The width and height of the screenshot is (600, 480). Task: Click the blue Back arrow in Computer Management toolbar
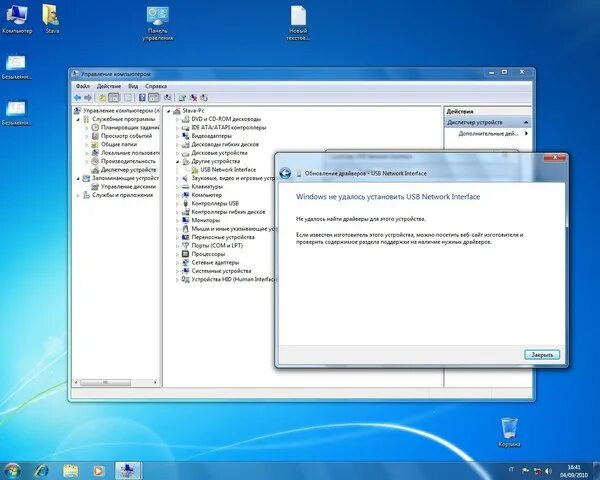78,98
